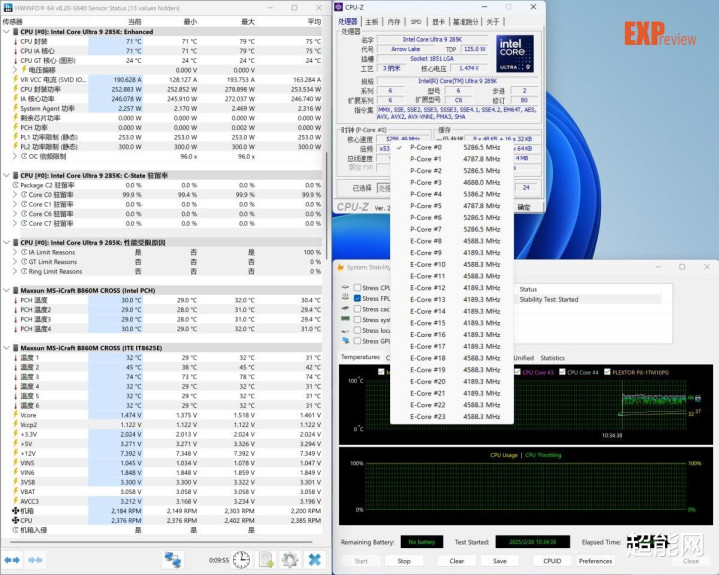Screen dimensions: 719x575
Task: Click chip icon of ITE IT8625E group
Action: 16,348
